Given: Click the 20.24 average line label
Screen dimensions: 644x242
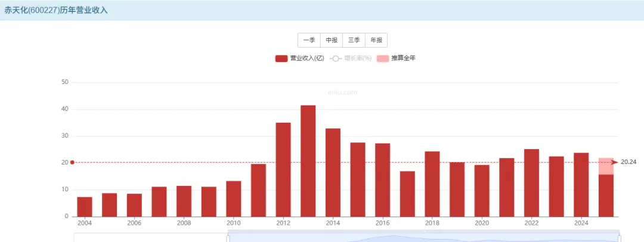Looking at the screenshot, I should click(628, 162).
